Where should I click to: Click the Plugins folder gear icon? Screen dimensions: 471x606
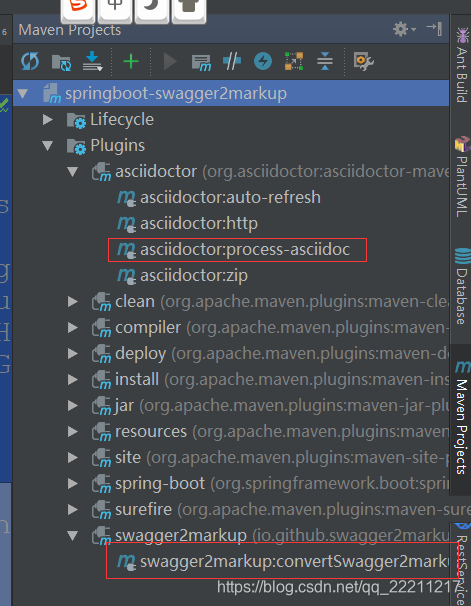coord(76,146)
